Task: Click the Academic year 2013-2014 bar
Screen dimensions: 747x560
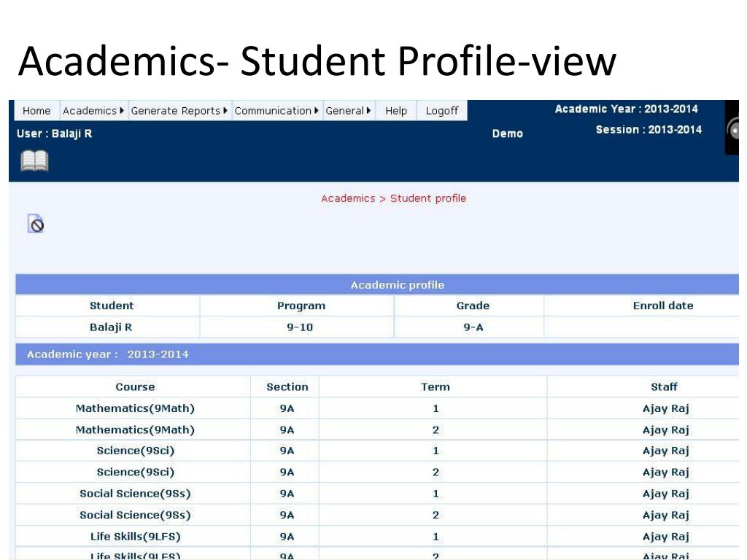Action: coord(377,354)
